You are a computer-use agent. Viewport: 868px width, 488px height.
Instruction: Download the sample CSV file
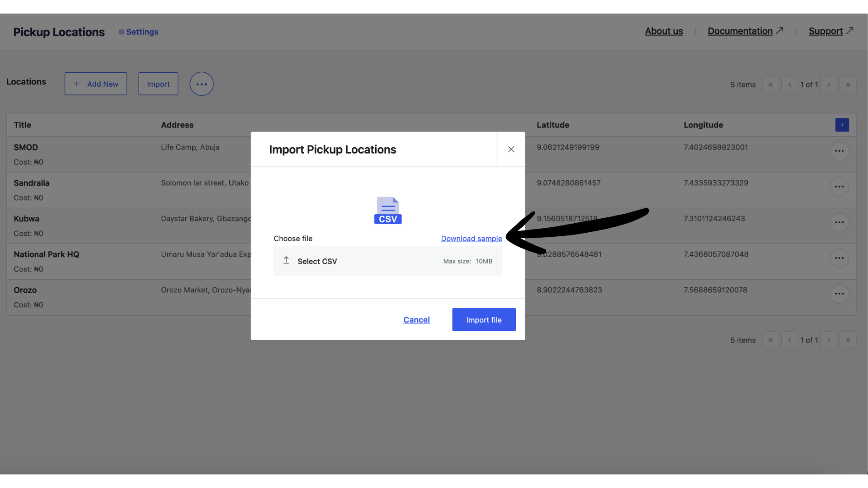point(472,239)
